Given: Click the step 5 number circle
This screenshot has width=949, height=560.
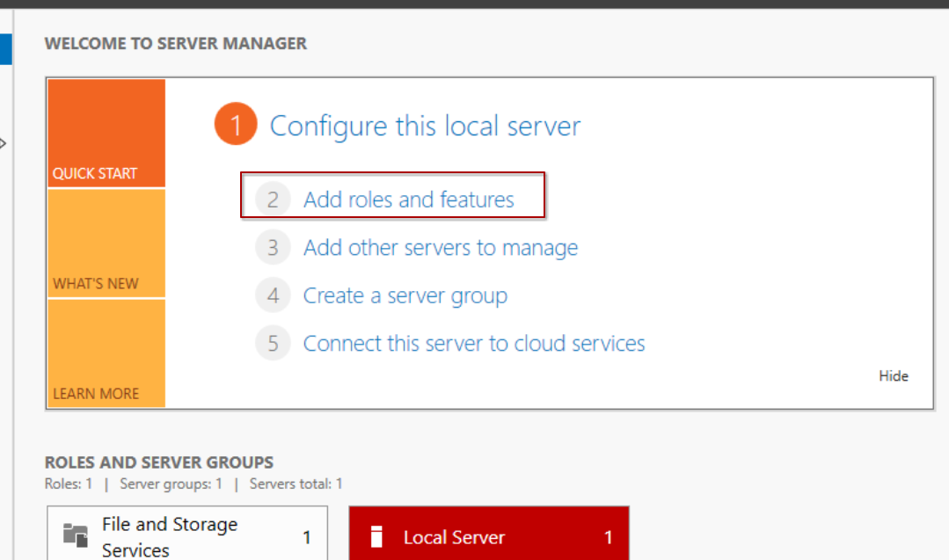Looking at the screenshot, I should point(273,343).
